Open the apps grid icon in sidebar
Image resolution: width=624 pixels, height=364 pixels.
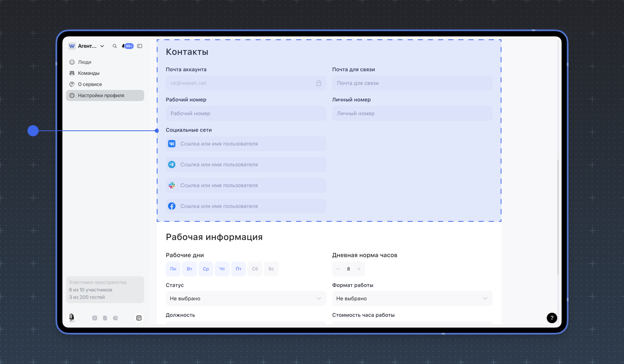[x=139, y=318]
